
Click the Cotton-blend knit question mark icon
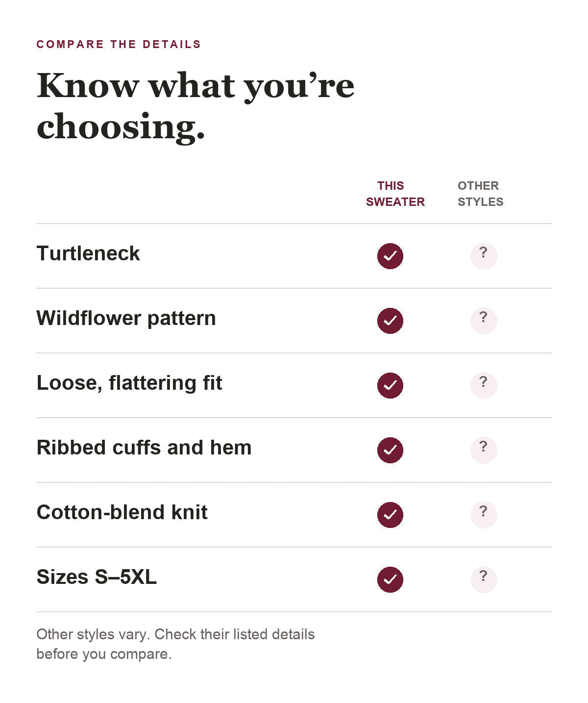(484, 515)
